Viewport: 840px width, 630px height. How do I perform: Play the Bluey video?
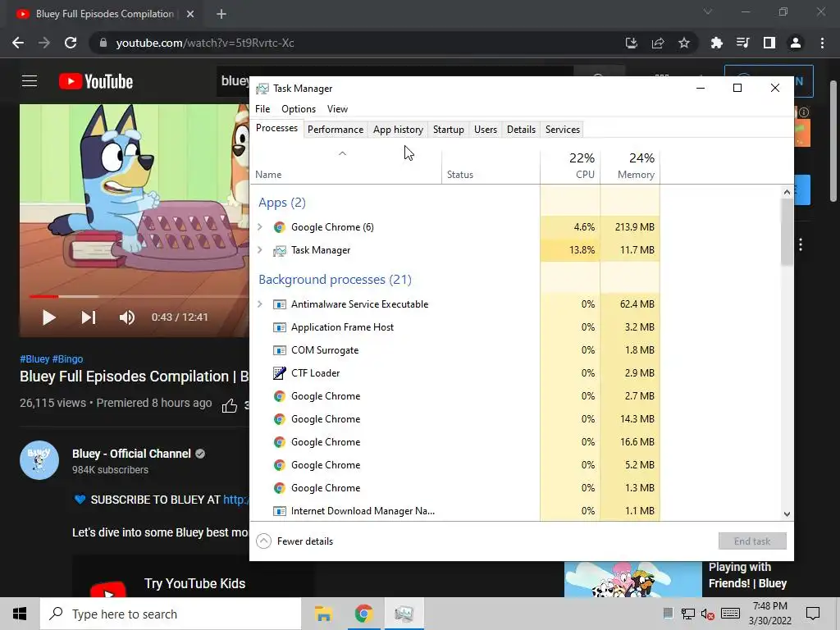click(48, 317)
